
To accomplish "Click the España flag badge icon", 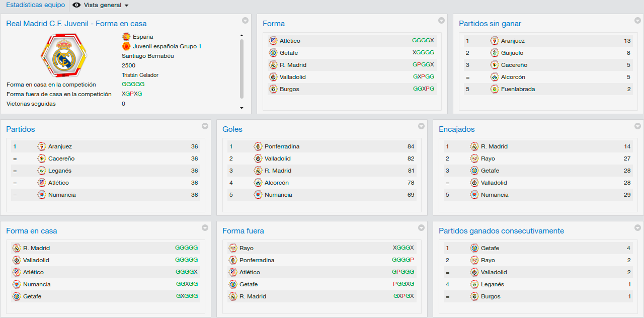I will click(x=126, y=37).
